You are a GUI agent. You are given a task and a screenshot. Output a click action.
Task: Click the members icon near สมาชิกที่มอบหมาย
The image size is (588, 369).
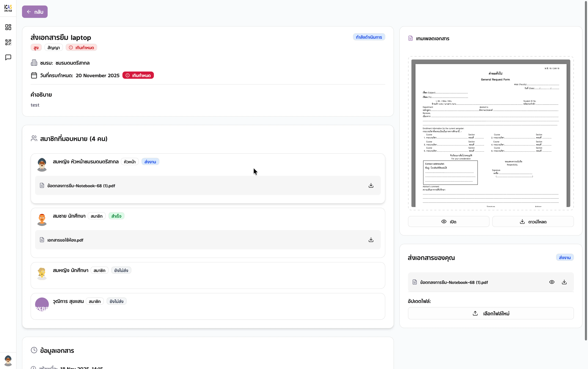34,138
